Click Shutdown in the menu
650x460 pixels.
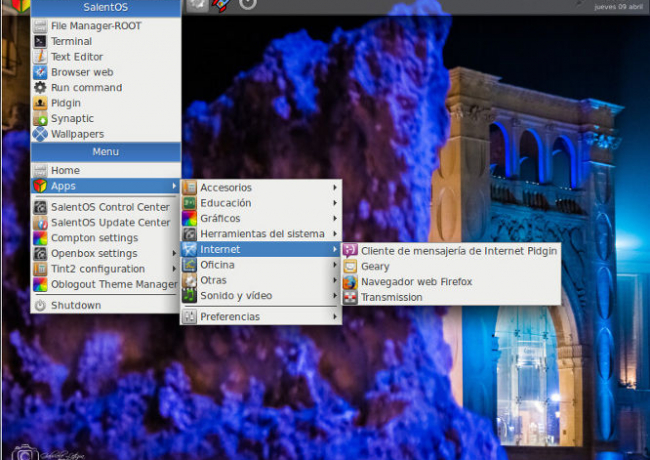coord(76,306)
